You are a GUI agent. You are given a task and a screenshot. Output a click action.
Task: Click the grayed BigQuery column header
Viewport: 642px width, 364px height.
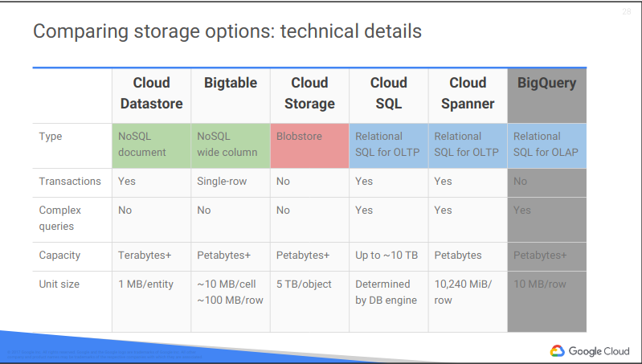546,83
